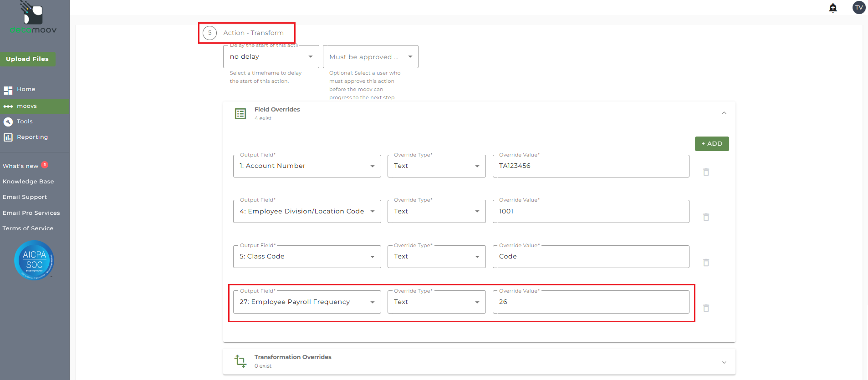The image size is (868, 380).
Task: Remove the Class Code override row
Action: pos(706,263)
